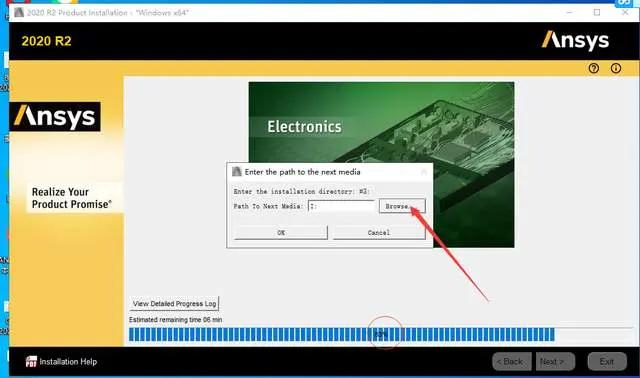
Task: Open the info circle icon
Action: tap(616, 68)
